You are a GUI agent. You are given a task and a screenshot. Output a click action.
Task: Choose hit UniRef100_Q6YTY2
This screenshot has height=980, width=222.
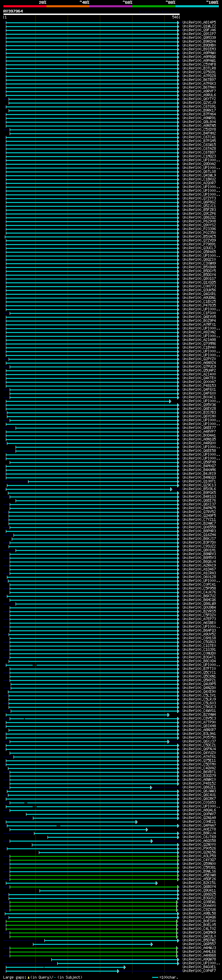[x=199, y=99]
